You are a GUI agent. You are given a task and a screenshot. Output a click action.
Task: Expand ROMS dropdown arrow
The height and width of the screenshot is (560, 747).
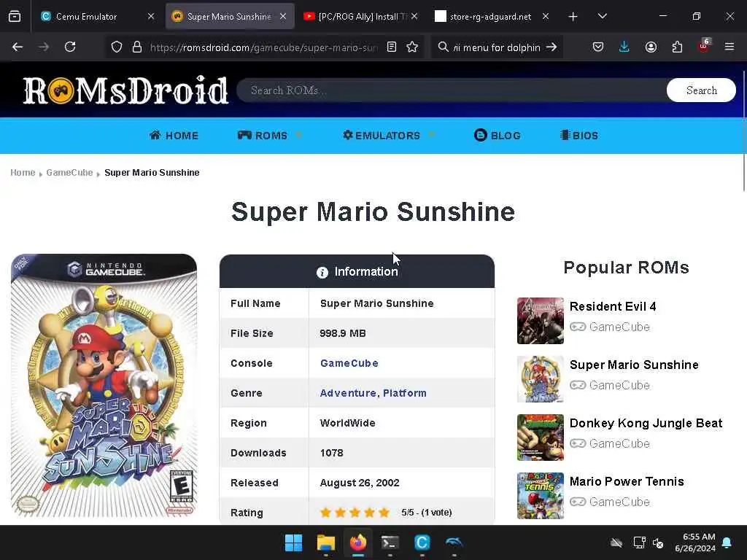[x=299, y=135]
